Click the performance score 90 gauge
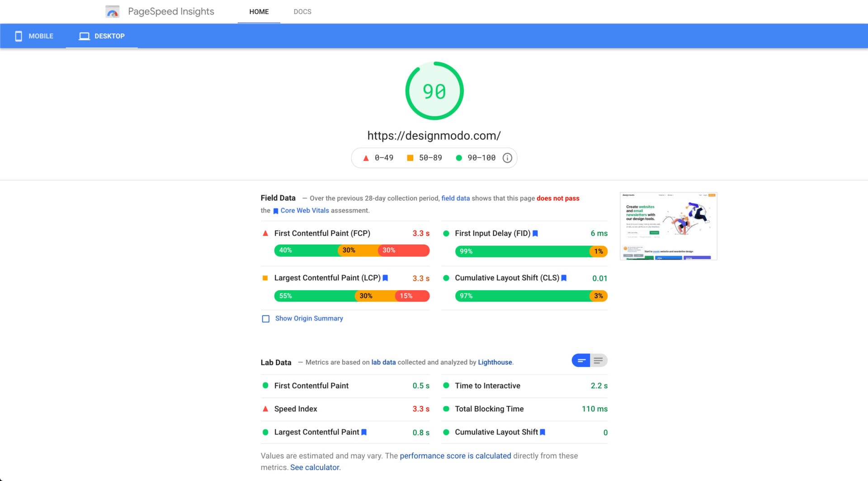This screenshot has width=868, height=481. click(434, 91)
